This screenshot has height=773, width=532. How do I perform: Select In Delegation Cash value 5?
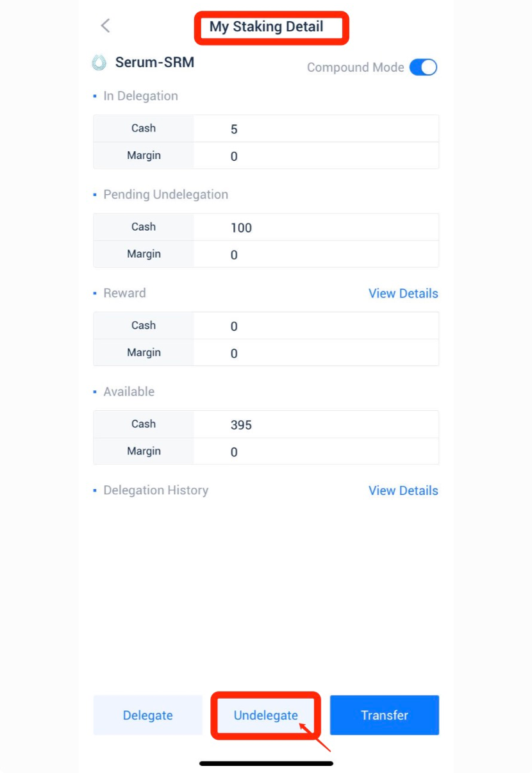234,129
